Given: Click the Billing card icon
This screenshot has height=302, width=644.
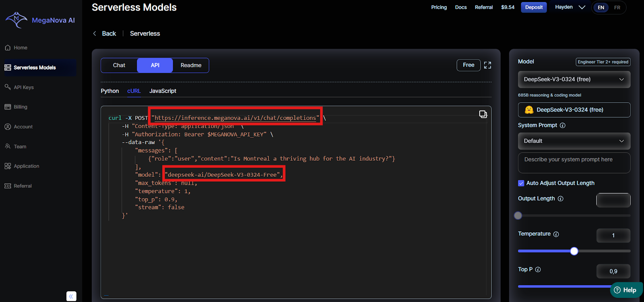Looking at the screenshot, I should click(8, 107).
